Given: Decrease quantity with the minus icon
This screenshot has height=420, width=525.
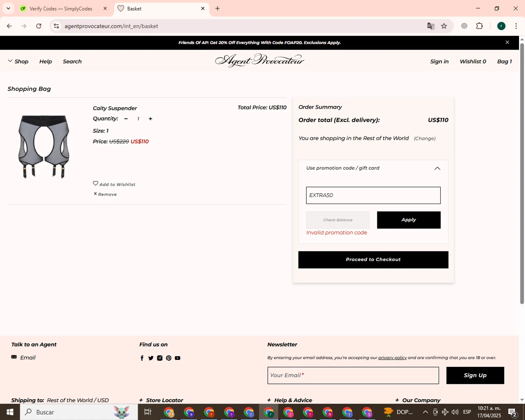Looking at the screenshot, I should (x=126, y=119).
